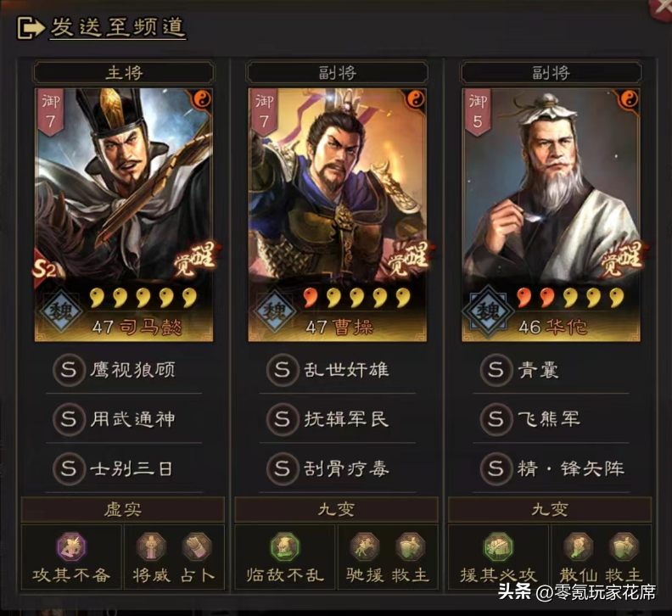Tap the 驰援 tactic icon

click(x=365, y=546)
